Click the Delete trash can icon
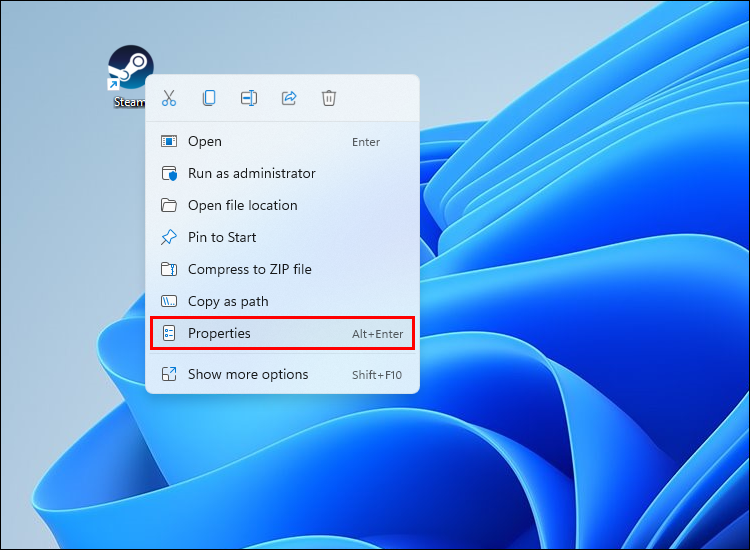This screenshot has width=750, height=550. click(x=329, y=98)
